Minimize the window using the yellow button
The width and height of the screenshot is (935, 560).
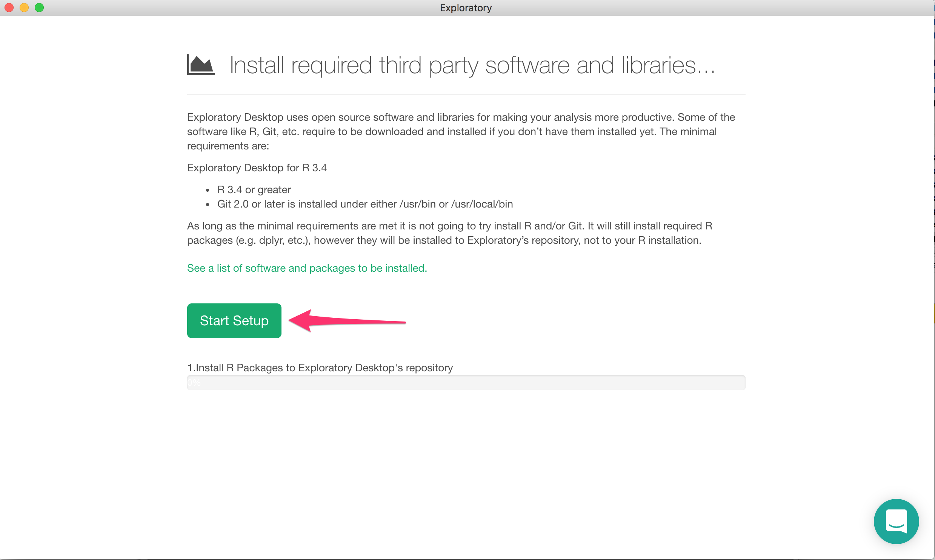click(x=24, y=8)
